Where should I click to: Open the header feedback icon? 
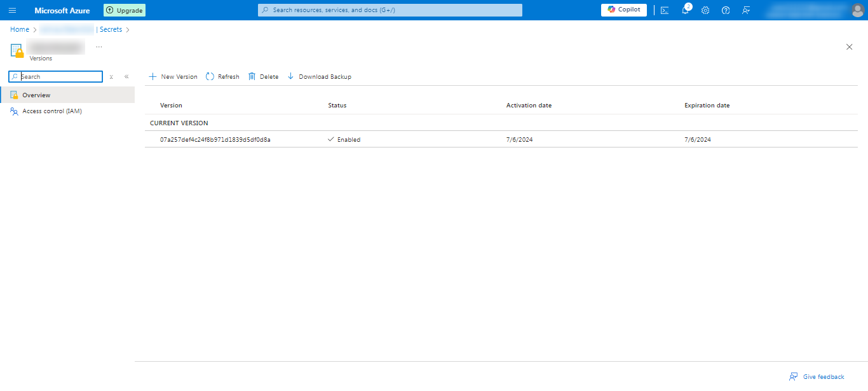coord(746,10)
